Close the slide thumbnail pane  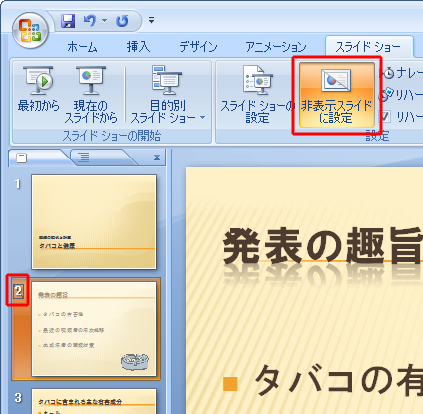point(157,157)
